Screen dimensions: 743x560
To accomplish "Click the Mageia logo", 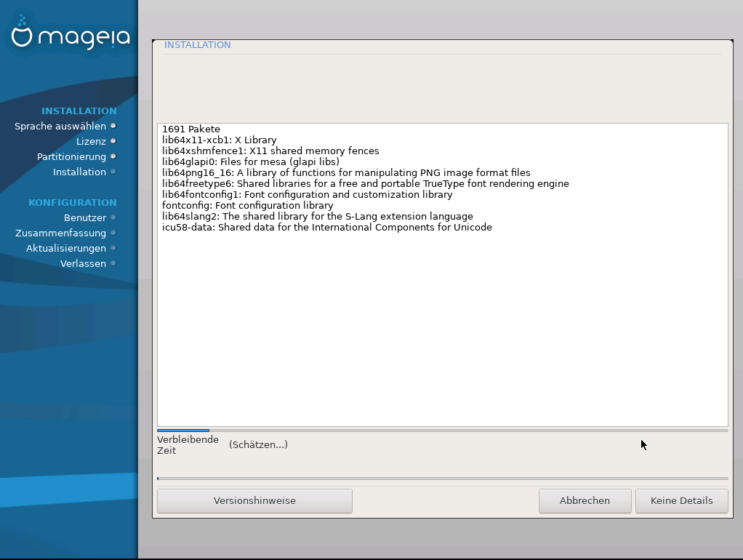I will click(x=70, y=35).
